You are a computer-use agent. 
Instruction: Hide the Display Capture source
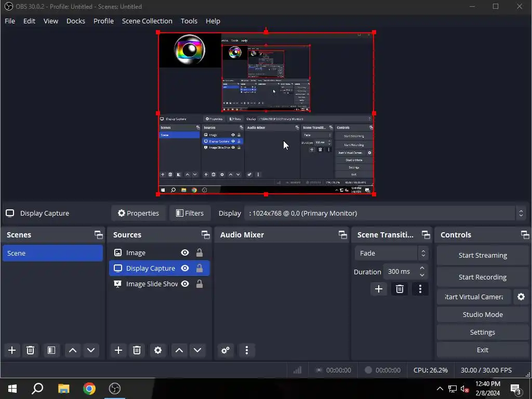(185, 268)
